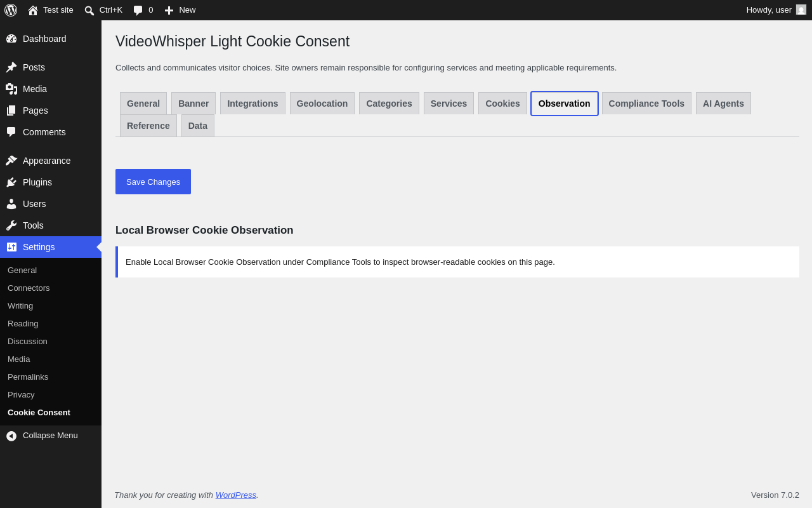
Task: Open Writing settings submenu item
Action: (20, 305)
